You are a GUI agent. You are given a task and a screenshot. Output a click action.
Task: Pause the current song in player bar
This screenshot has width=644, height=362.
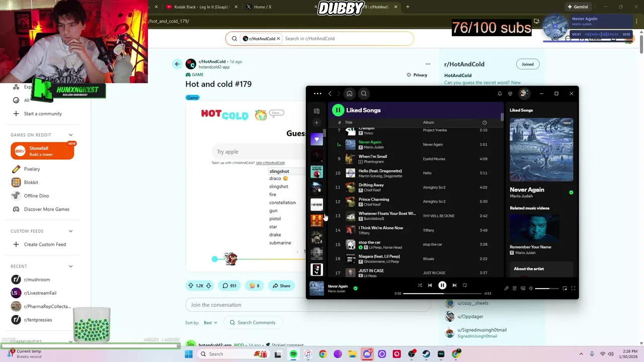pyautogui.click(x=442, y=286)
